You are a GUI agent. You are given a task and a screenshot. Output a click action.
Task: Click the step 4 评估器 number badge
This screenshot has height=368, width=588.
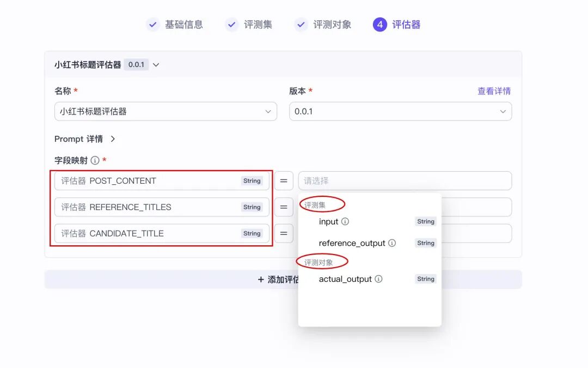click(x=380, y=25)
